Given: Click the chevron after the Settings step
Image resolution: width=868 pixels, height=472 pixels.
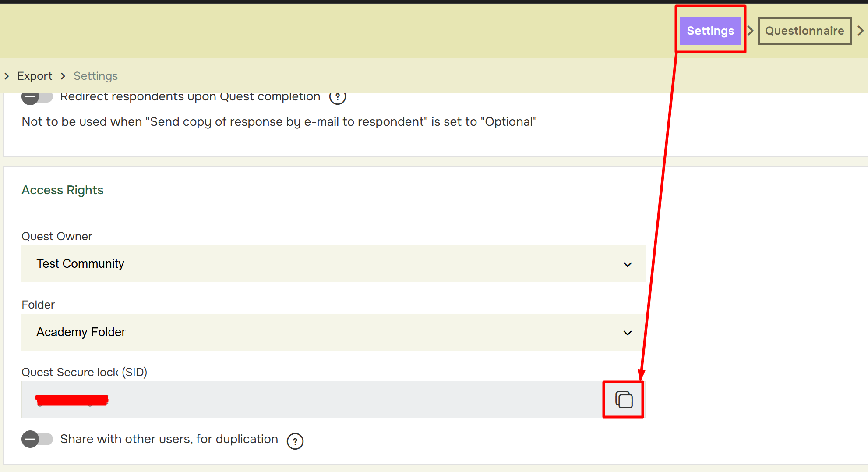Looking at the screenshot, I should coord(750,31).
